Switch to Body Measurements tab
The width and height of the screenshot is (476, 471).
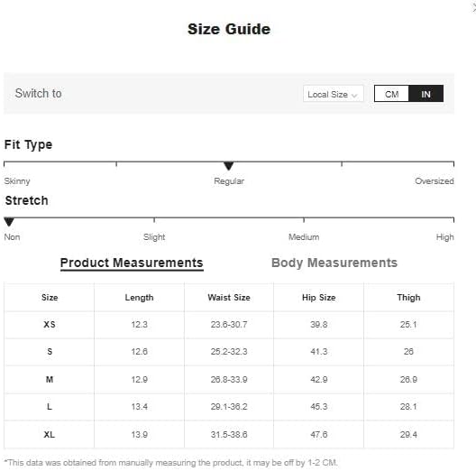(x=334, y=263)
